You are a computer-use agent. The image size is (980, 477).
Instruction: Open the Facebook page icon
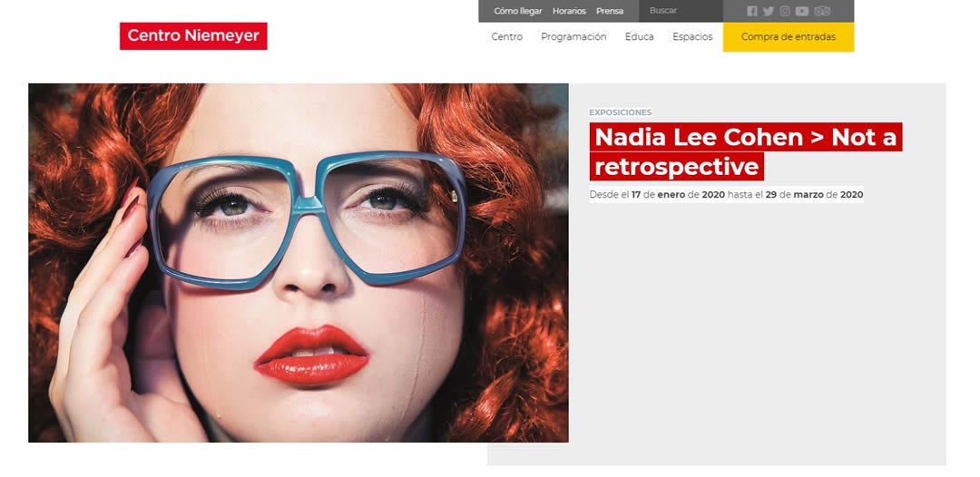[x=752, y=11]
